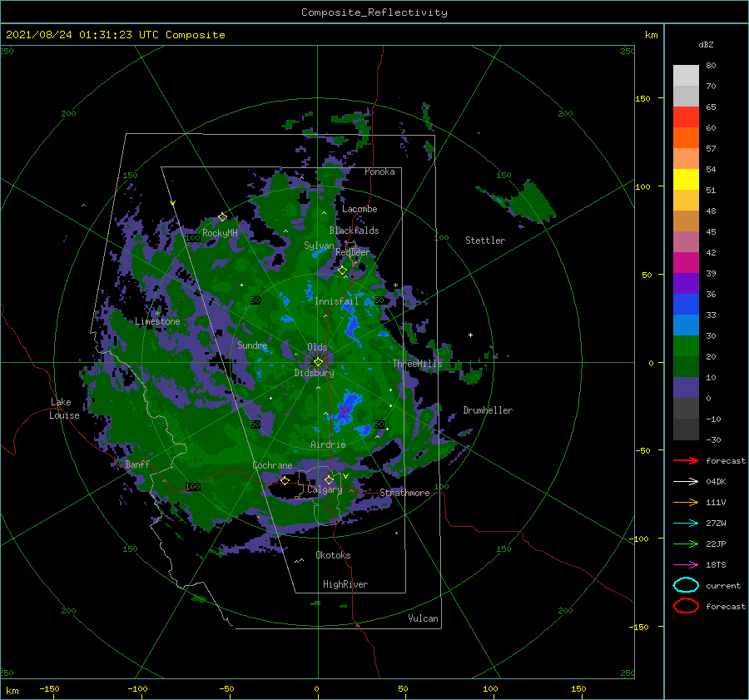Click the Cochrane label
The image size is (749, 700).
(272, 465)
